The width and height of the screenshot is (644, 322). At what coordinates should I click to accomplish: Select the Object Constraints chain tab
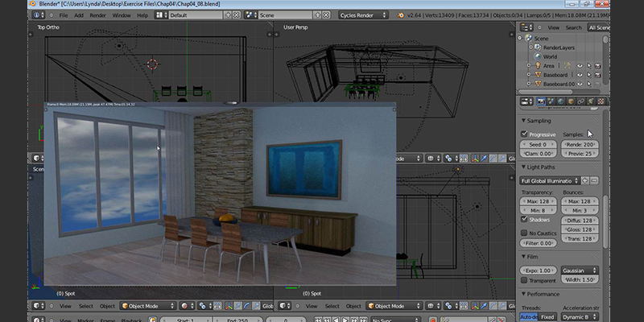[x=580, y=101]
